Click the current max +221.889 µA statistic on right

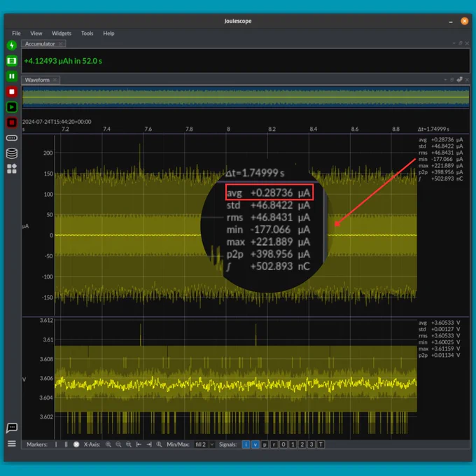(441, 166)
